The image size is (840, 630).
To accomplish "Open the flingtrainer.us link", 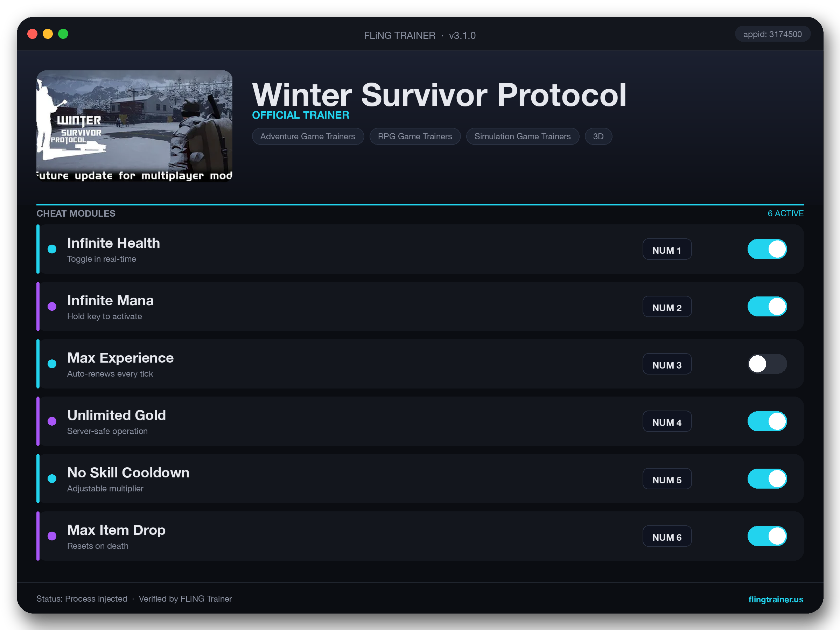I will tap(776, 599).
